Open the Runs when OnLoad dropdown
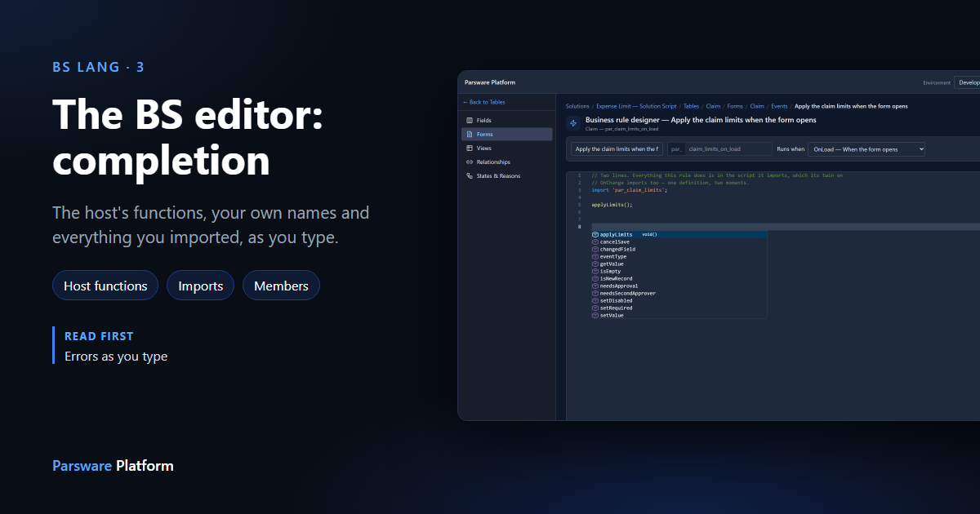Viewport: 980px width, 514px height. [x=866, y=149]
